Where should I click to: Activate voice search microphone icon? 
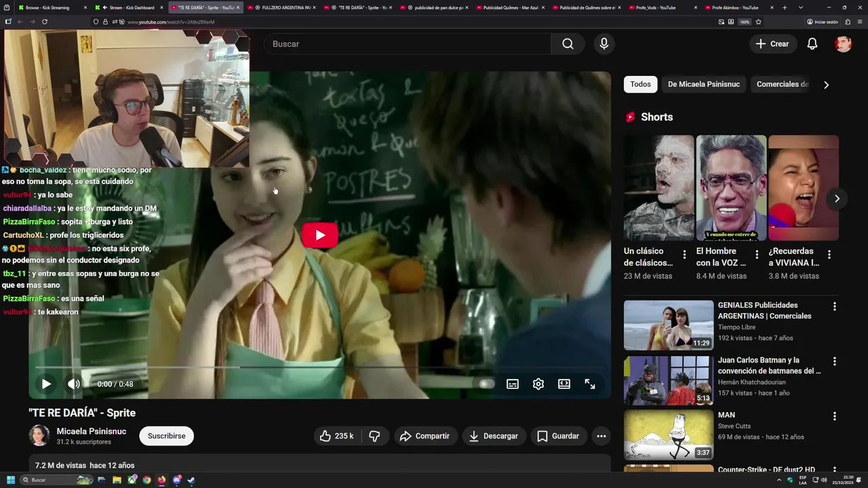604,44
